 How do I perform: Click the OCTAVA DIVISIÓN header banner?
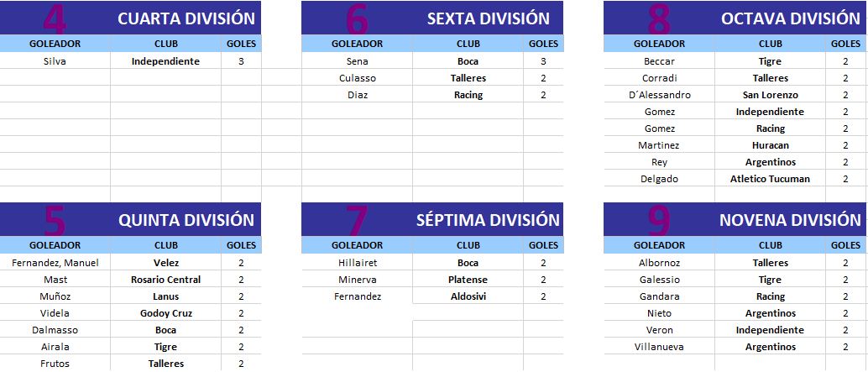click(x=735, y=18)
